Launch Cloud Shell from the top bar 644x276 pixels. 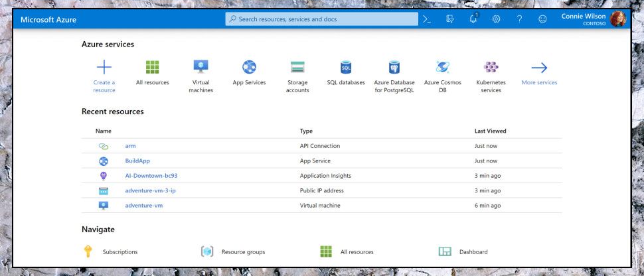[427, 19]
